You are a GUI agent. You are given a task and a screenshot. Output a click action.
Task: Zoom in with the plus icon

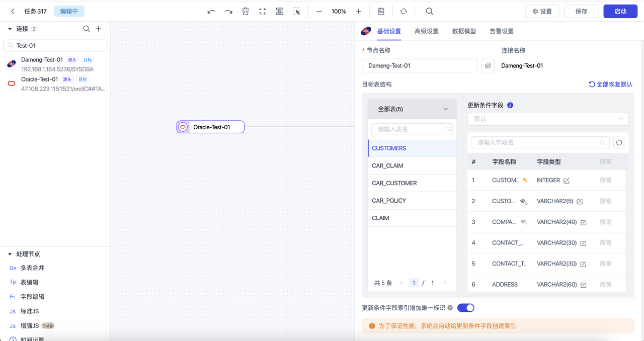click(x=358, y=11)
